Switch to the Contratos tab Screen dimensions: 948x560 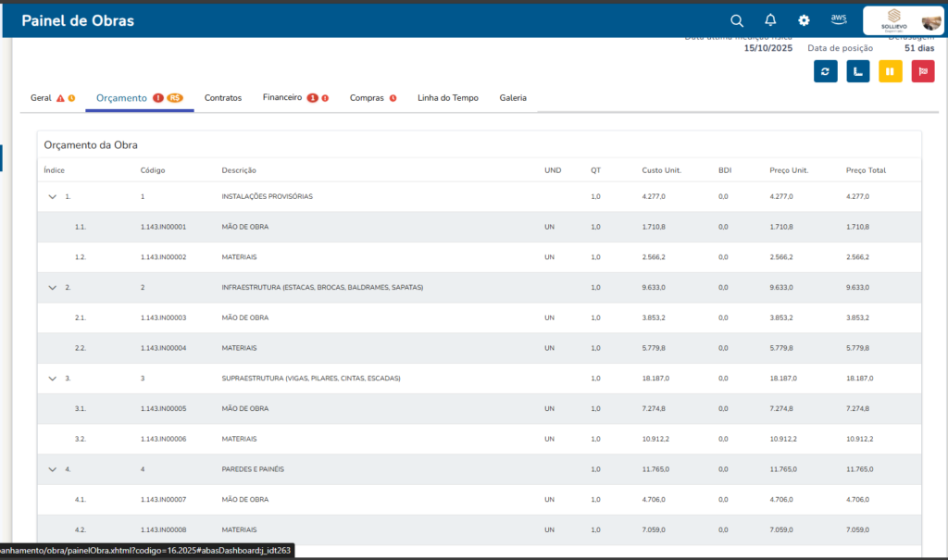click(x=222, y=97)
